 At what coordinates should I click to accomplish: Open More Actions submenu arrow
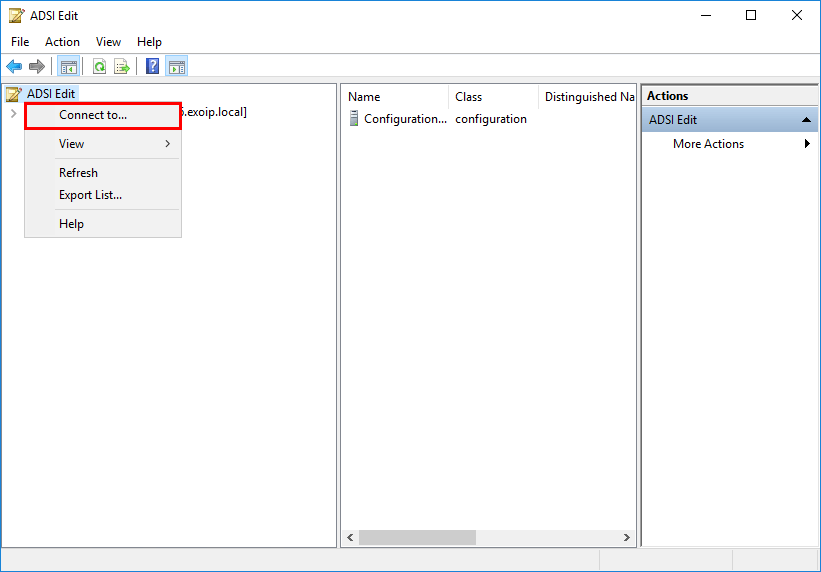point(807,144)
